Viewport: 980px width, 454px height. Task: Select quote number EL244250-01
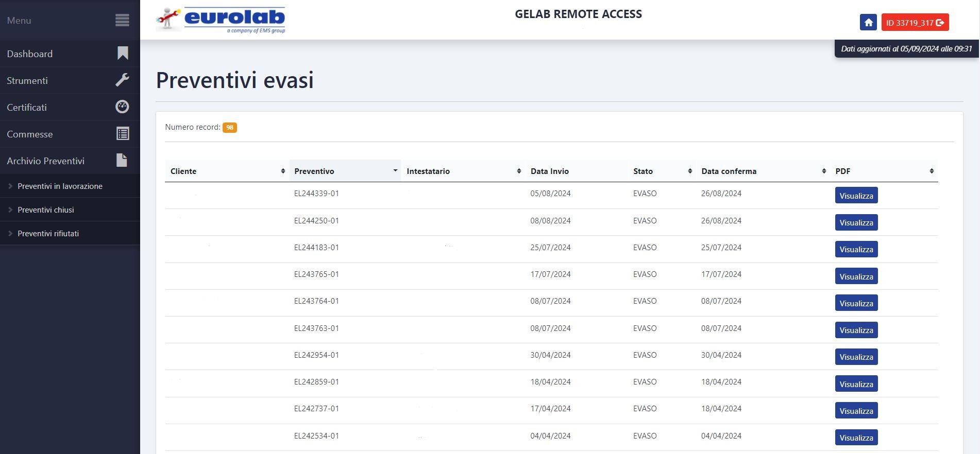coord(316,220)
